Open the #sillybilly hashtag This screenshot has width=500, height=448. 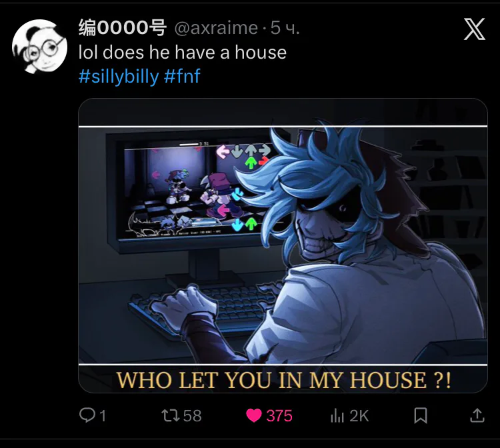pos(119,77)
